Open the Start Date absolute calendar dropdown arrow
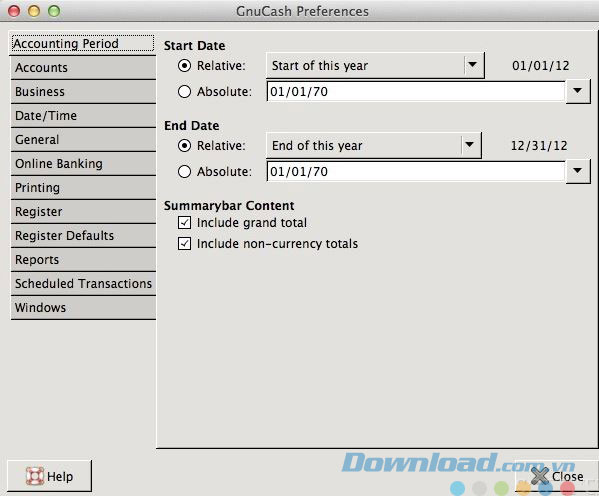 coord(578,91)
